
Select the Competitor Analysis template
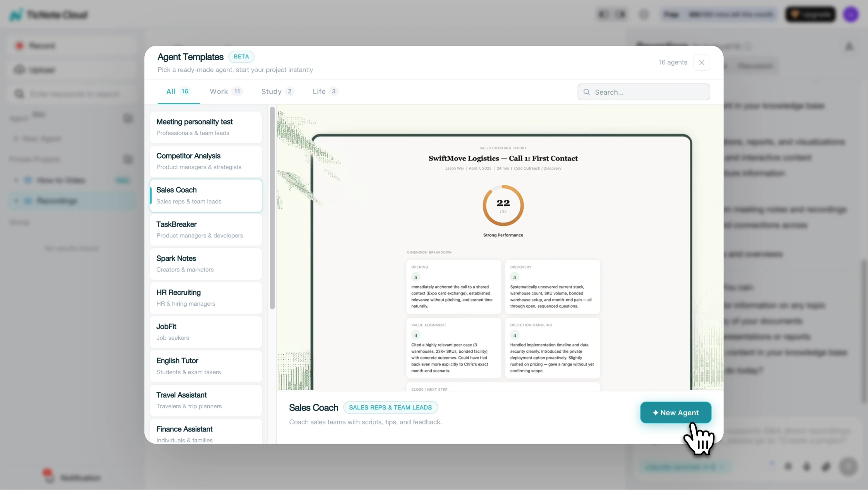206,162
